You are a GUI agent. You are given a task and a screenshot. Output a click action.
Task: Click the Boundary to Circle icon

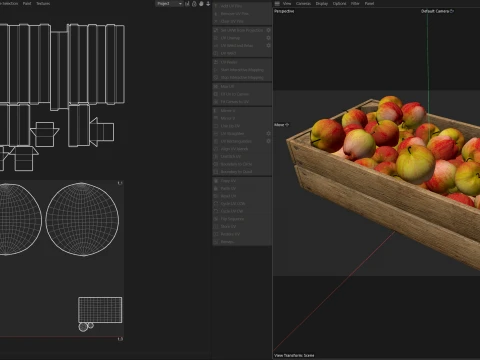(216, 164)
